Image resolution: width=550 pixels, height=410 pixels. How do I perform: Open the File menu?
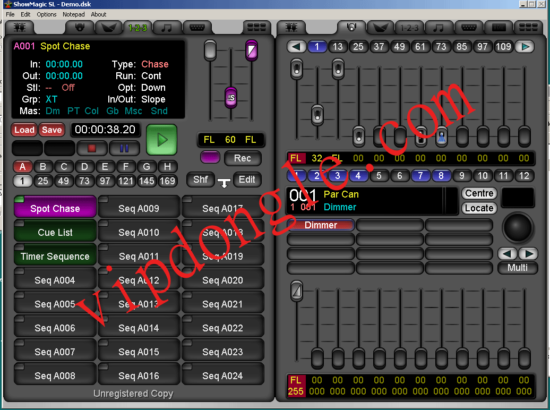tap(10, 14)
